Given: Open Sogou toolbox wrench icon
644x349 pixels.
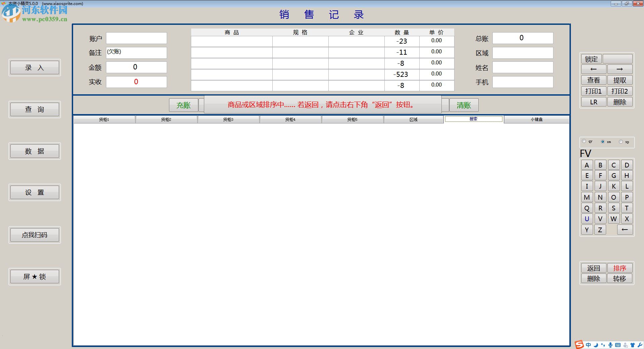Looking at the screenshot, I should point(640,345).
